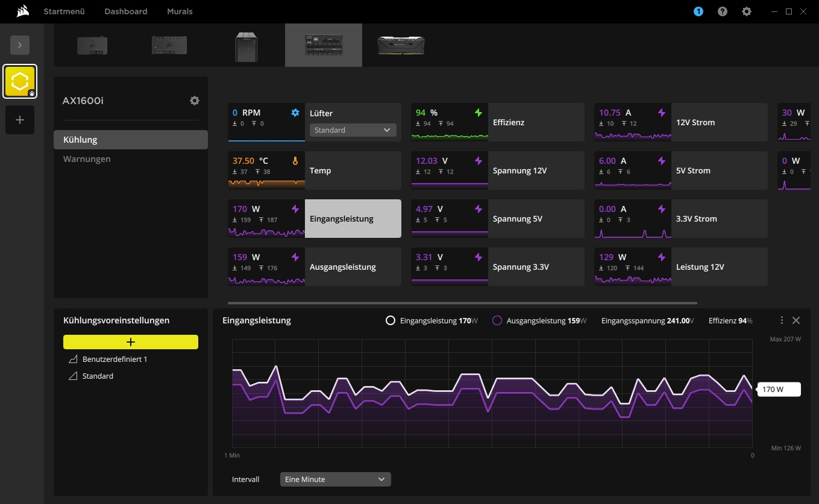Click the Eingangsleistung tile lightning icon

coord(295,209)
